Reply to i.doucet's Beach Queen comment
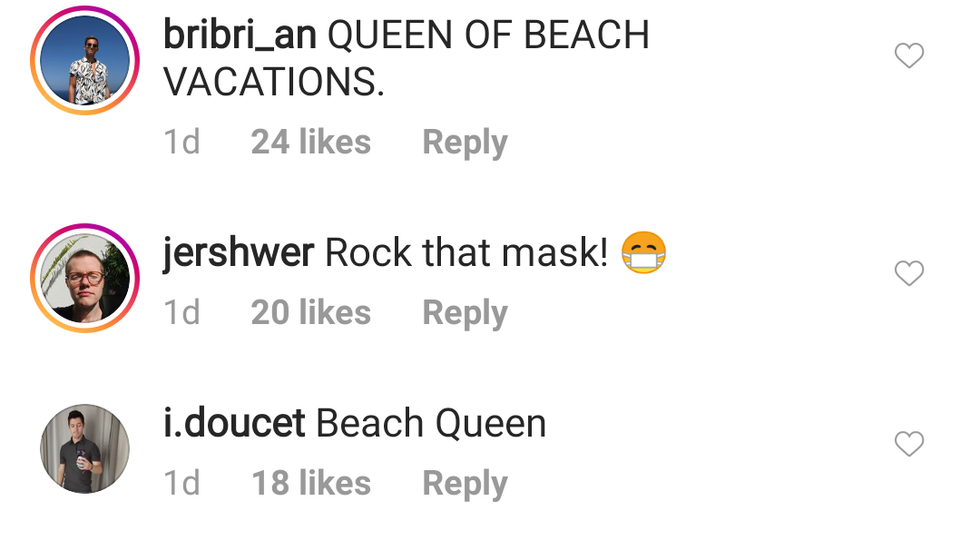Screen dimensions: 980x551 pyautogui.click(x=465, y=484)
